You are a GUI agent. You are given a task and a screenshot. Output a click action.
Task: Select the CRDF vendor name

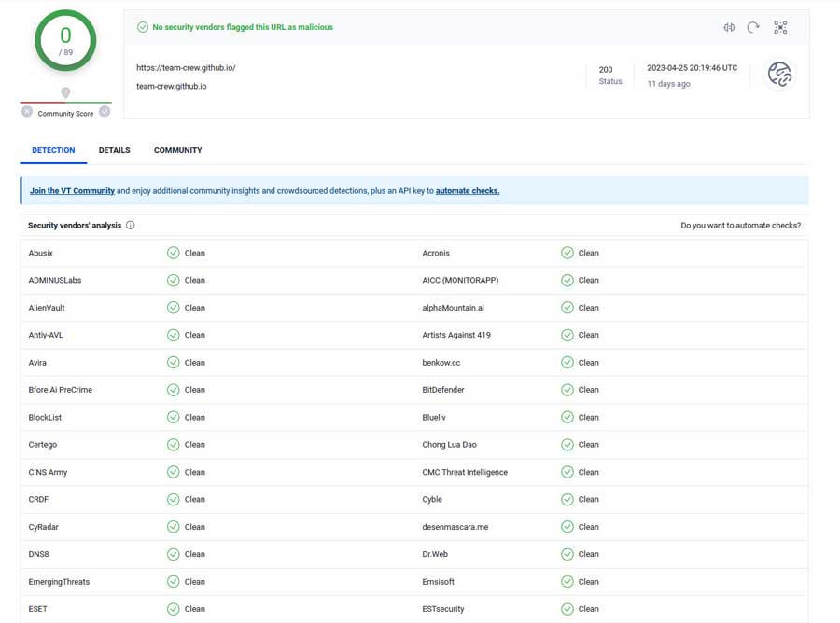coord(38,499)
